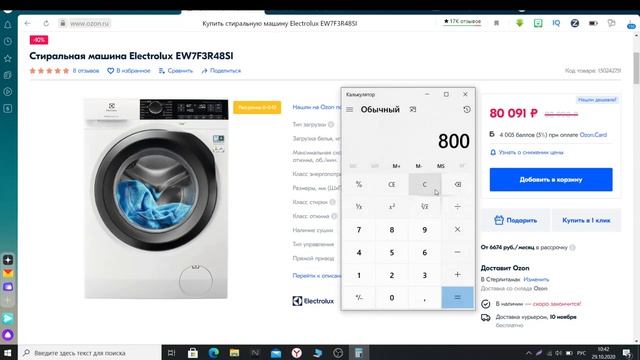Click the gift 'Подарить' button
640x360 pixels.
point(516,220)
